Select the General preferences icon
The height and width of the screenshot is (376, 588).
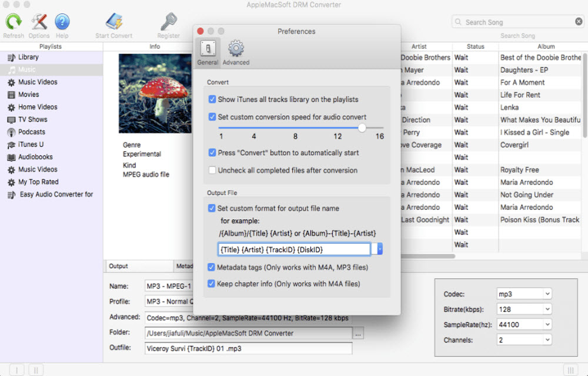208,49
